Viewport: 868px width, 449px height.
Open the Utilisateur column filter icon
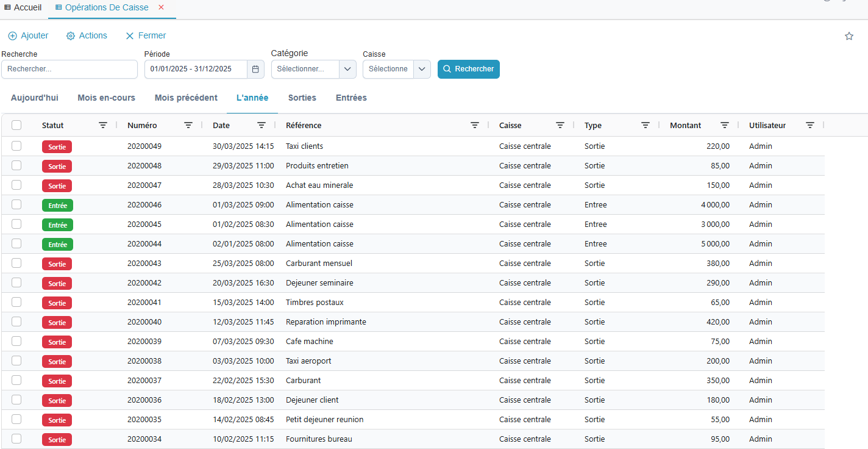[810, 125]
